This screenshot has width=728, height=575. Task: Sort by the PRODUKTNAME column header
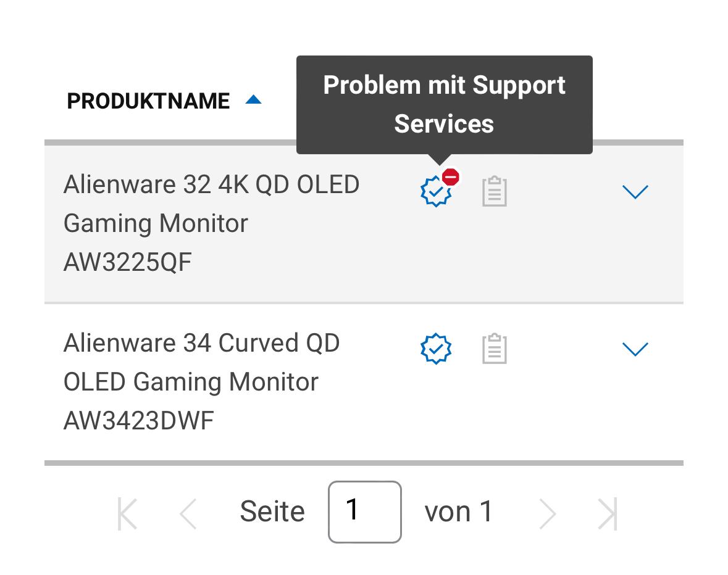148,101
